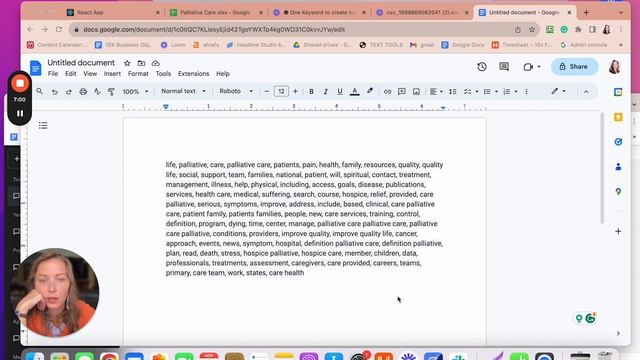Screen dimensions: 640x360
Task: Open a new browser tab
Action: tap(586, 12)
